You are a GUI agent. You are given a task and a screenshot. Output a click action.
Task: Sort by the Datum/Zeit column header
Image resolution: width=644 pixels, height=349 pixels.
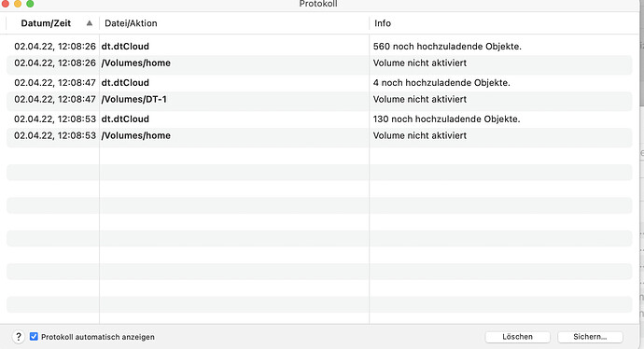coord(46,23)
